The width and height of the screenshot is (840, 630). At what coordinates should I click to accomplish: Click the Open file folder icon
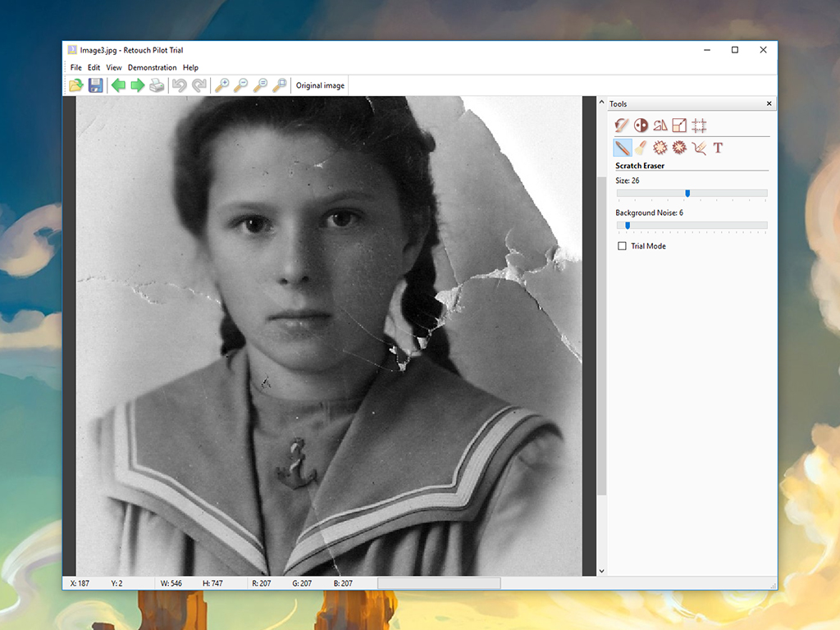[x=75, y=85]
